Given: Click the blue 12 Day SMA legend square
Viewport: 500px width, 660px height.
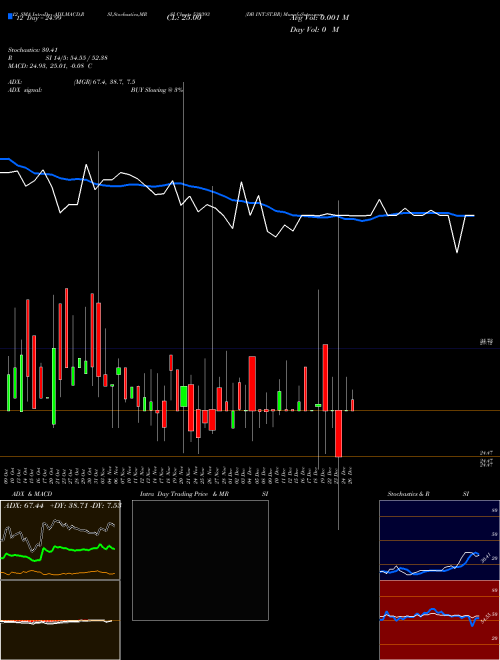Looking at the screenshot, I should pyautogui.click(x=11, y=16).
